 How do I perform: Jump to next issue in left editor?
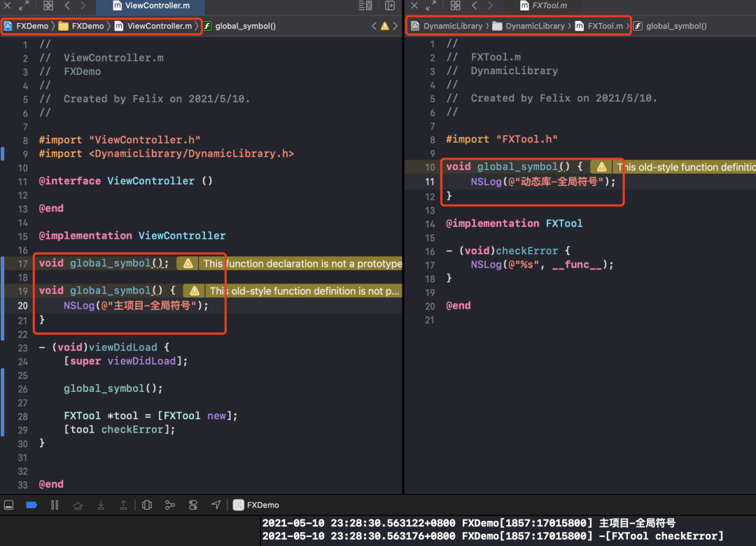[395, 26]
